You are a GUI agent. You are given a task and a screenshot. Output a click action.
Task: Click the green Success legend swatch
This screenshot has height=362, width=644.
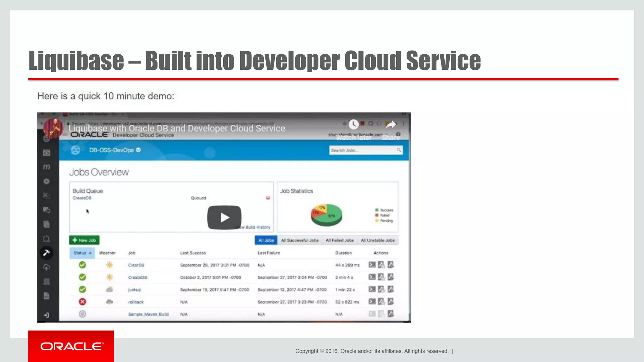tap(377, 210)
